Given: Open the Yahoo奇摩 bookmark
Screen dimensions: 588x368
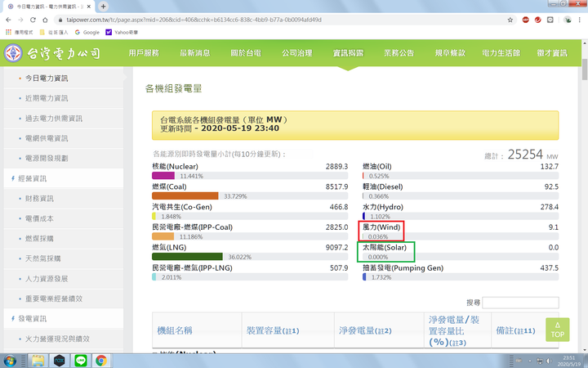Looking at the screenshot, I should pyautogui.click(x=122, y=32).
